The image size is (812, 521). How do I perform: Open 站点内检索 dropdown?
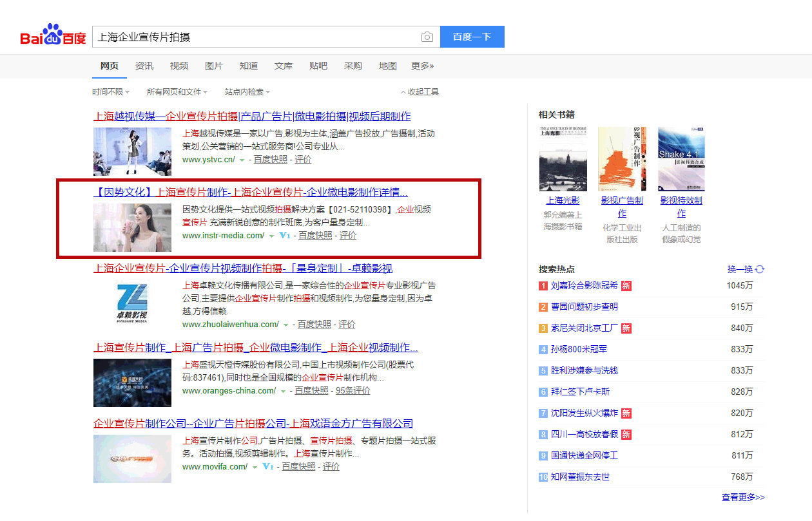tap(247, 92)
